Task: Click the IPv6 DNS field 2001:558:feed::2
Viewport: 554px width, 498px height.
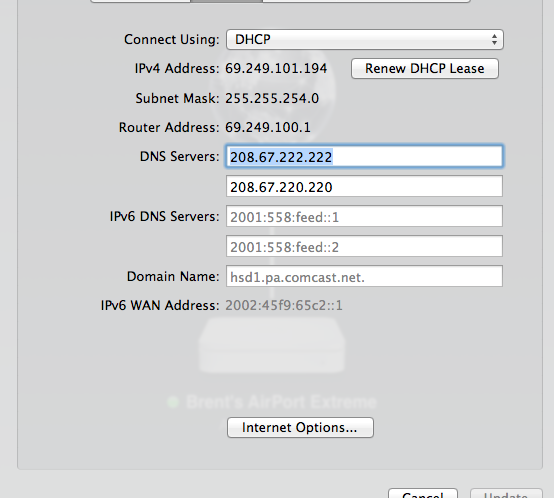Action: 364,246
